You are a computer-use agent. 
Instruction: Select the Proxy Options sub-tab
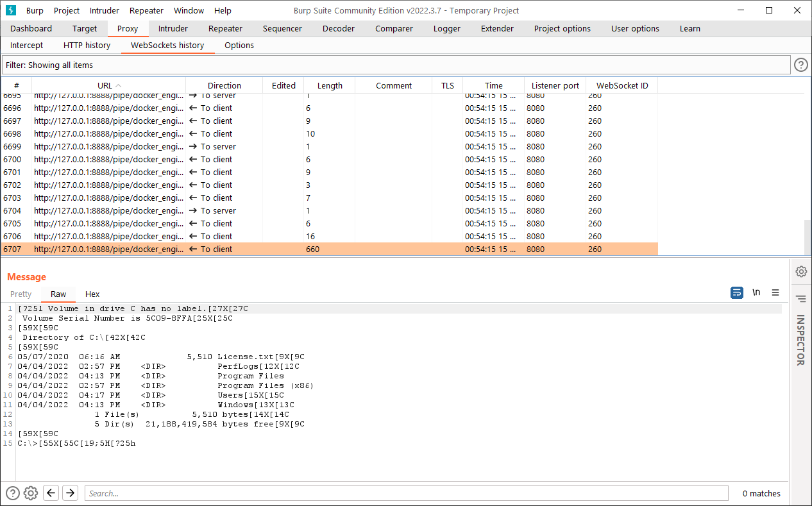pyautogui.click(x=239, y=45)
